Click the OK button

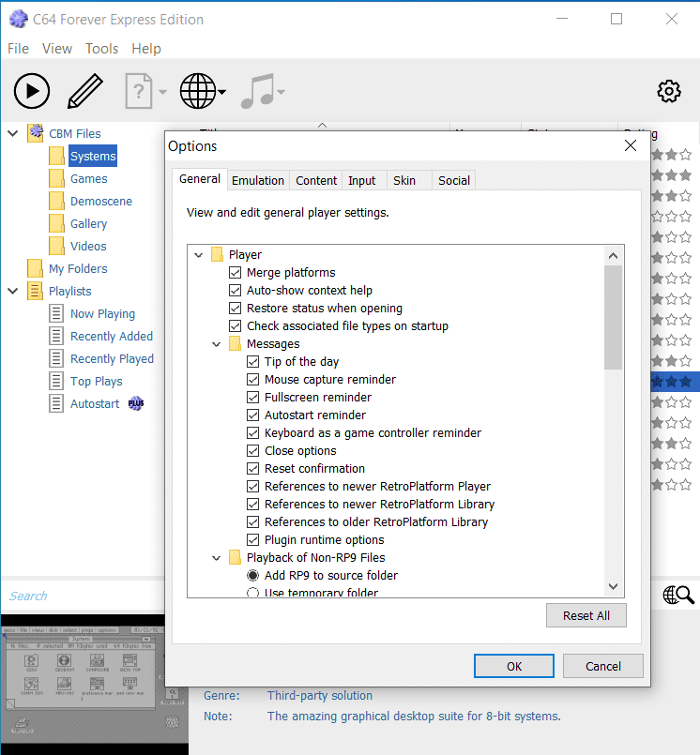pyautogui.click(x=514, y=666)
